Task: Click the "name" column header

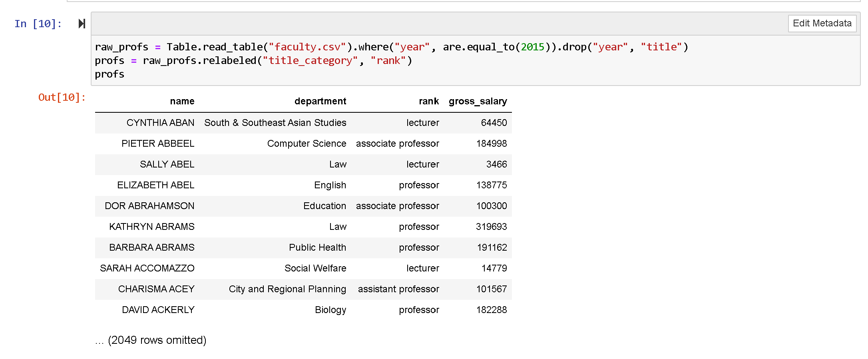Action: pos(182,102)
